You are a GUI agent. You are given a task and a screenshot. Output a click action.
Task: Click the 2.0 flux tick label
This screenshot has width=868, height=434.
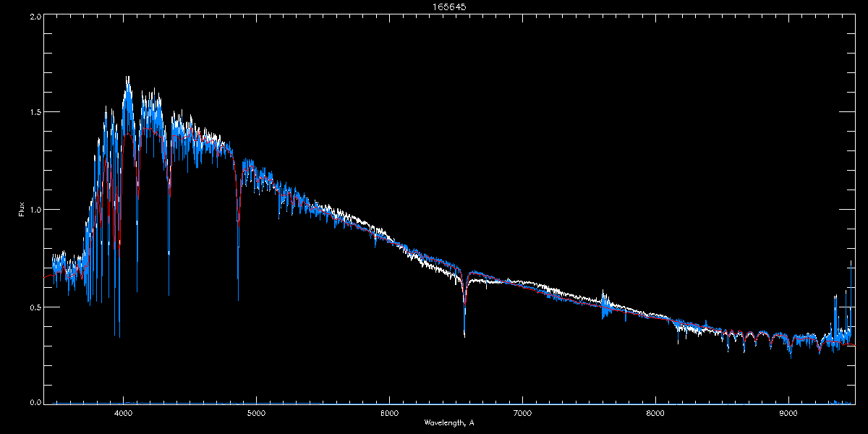pyautogui.click(x=35, y=16)
